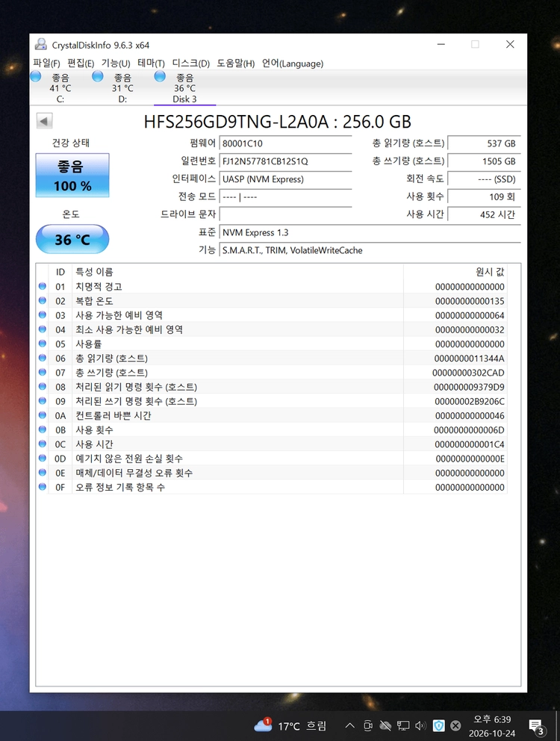The height and width of the screenshot is (741, 560).
Task: Click the previous disk arrow button
Action: click(x=44, y=121)
